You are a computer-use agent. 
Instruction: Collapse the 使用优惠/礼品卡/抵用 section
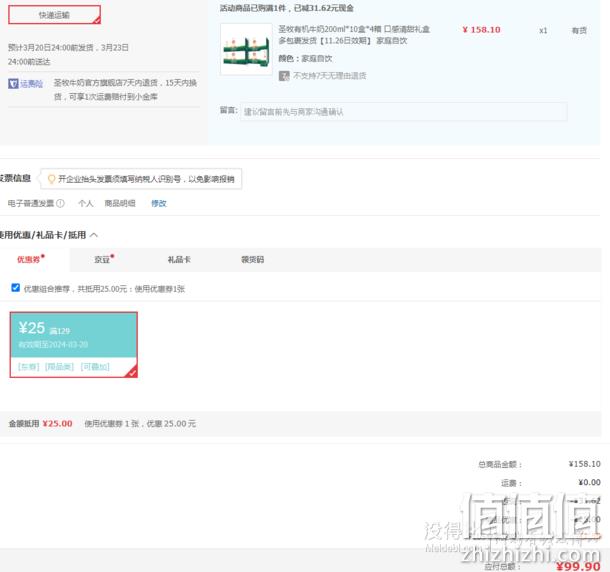[x=94, y=235]
